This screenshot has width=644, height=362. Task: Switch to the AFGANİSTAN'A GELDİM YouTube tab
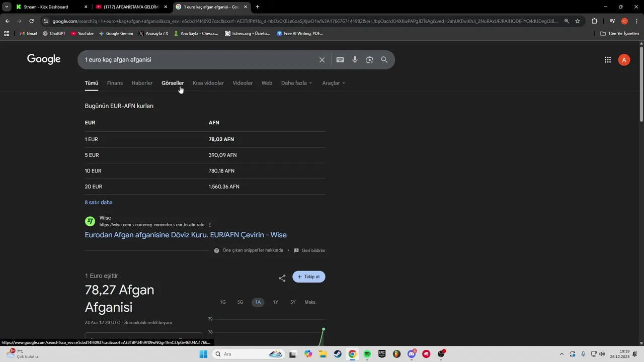[131, 7]
